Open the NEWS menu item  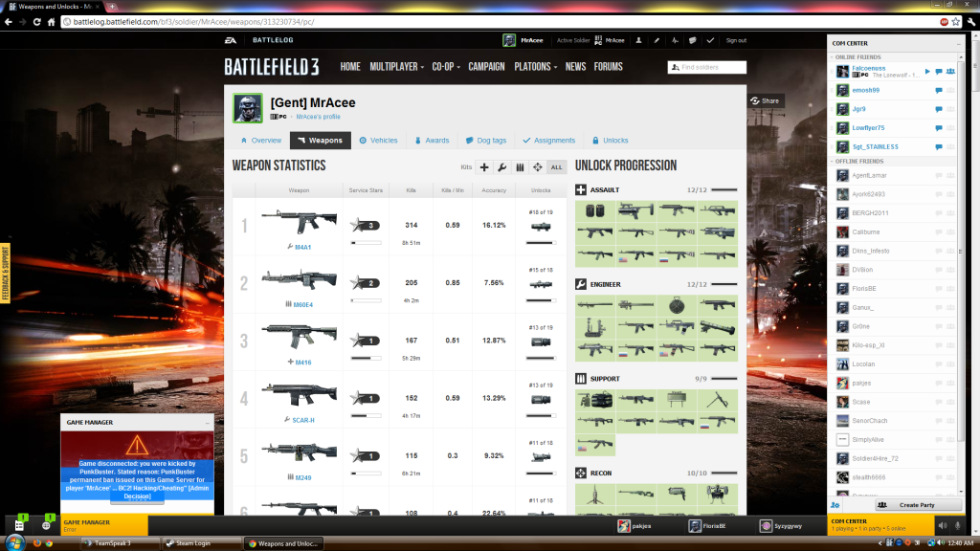pyautogui.click(x=575, y=67)
